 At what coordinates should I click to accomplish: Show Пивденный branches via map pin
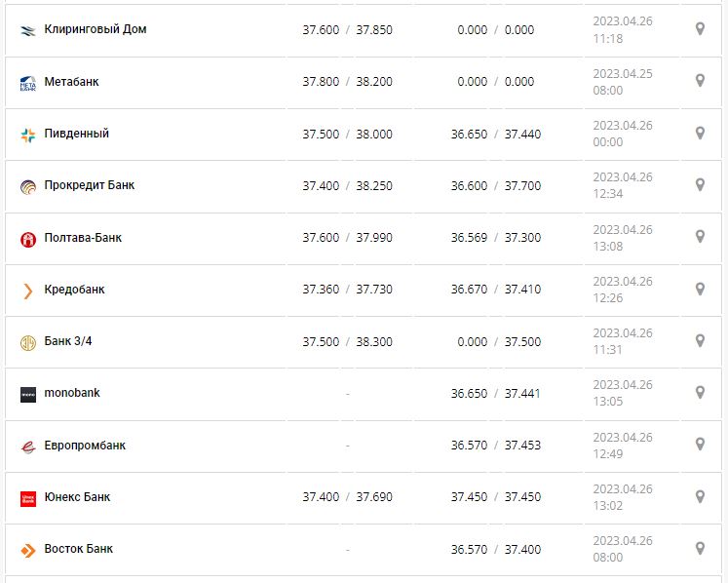pyautogui.click(x=700, y=134)
